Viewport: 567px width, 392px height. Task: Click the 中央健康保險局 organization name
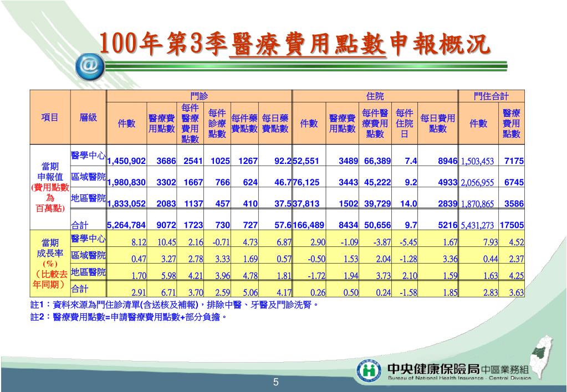click(x=433, y=369)
